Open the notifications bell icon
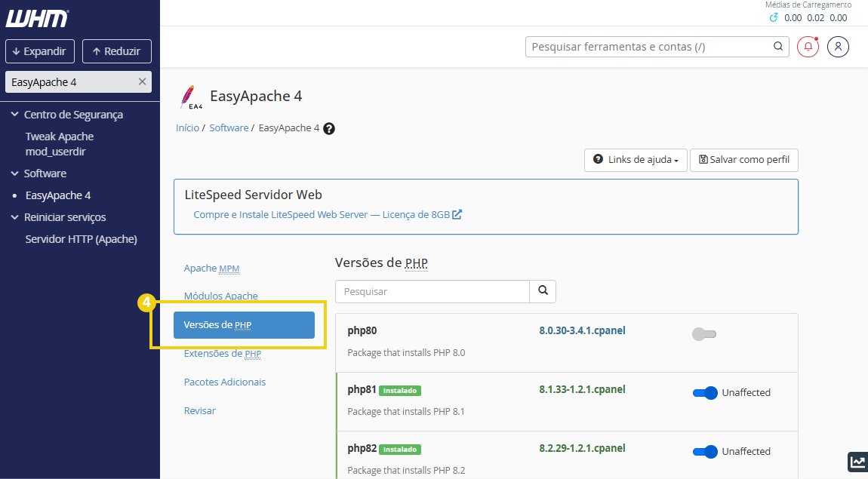Viewport: 868px width, 479px height. (x=807, y=46)
